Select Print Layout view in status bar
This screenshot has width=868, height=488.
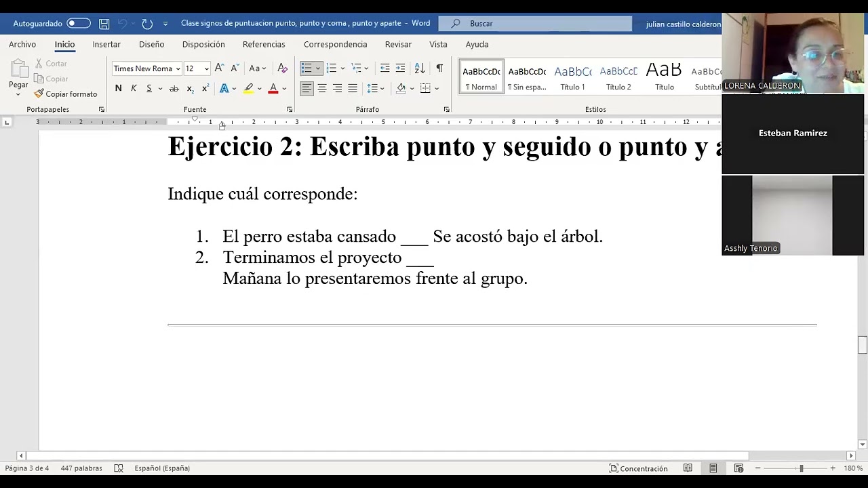713,468
